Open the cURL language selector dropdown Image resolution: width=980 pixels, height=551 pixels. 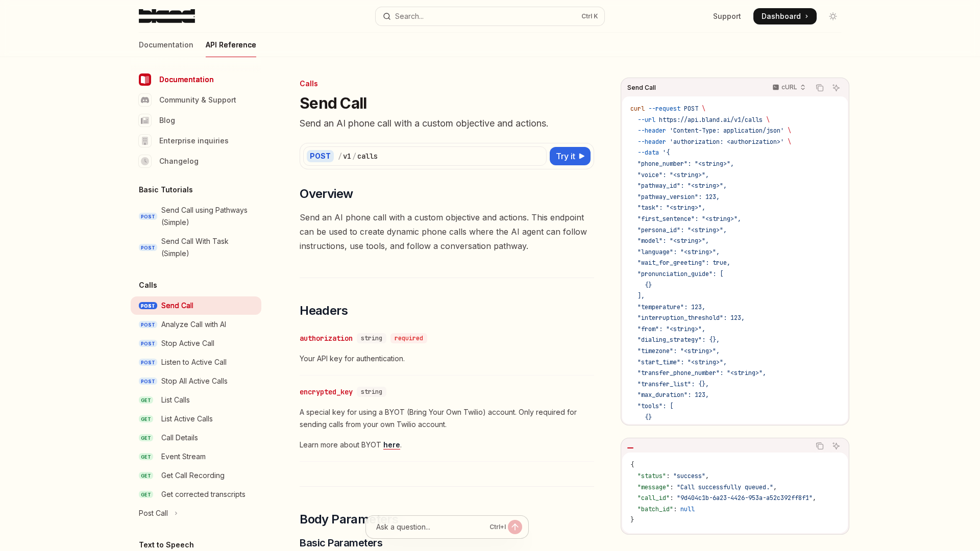(x=789, y=87)
